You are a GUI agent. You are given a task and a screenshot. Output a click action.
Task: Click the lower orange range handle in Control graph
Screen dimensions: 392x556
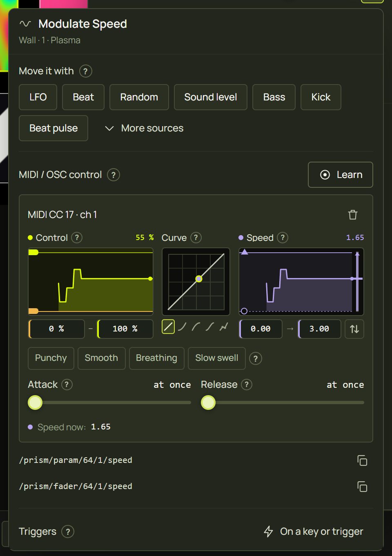pyautogui.click(x=33, y=311)
